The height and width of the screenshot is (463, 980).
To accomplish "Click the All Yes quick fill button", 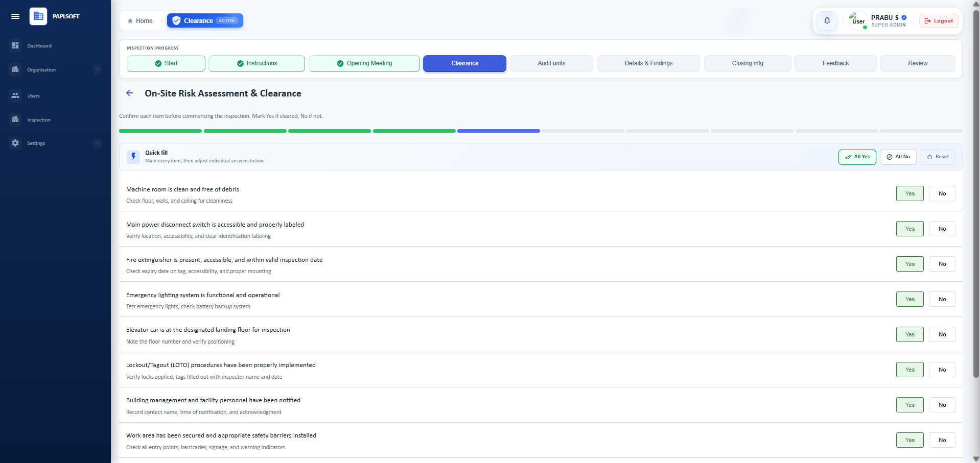I will (x=857, y=157).
